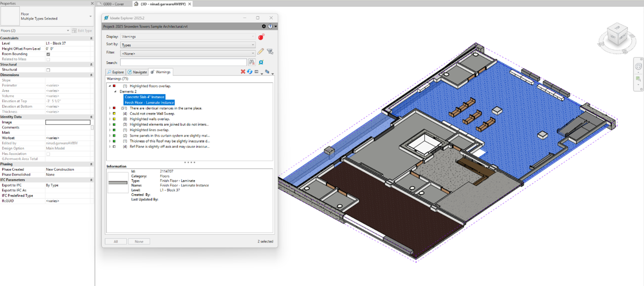The image size is (644, 286).
Task: Click the pencil edit filter icon
Action: (x=260, y=52)
